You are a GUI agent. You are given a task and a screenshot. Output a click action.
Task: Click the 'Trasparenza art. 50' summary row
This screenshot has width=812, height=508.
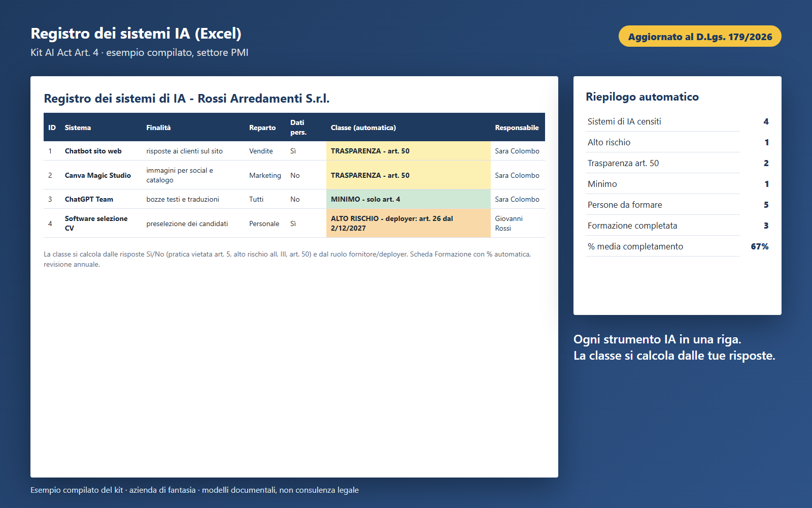[678, 163]
